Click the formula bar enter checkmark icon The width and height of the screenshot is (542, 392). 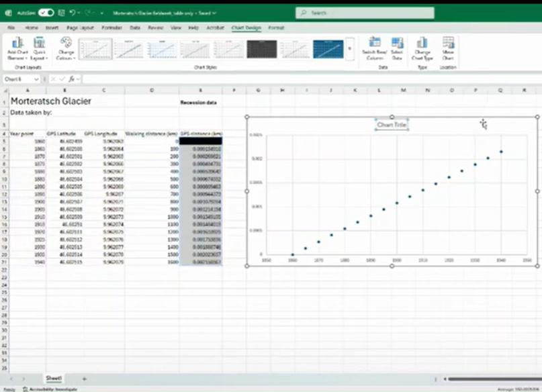pyautogui.click(x=62, y=79)
